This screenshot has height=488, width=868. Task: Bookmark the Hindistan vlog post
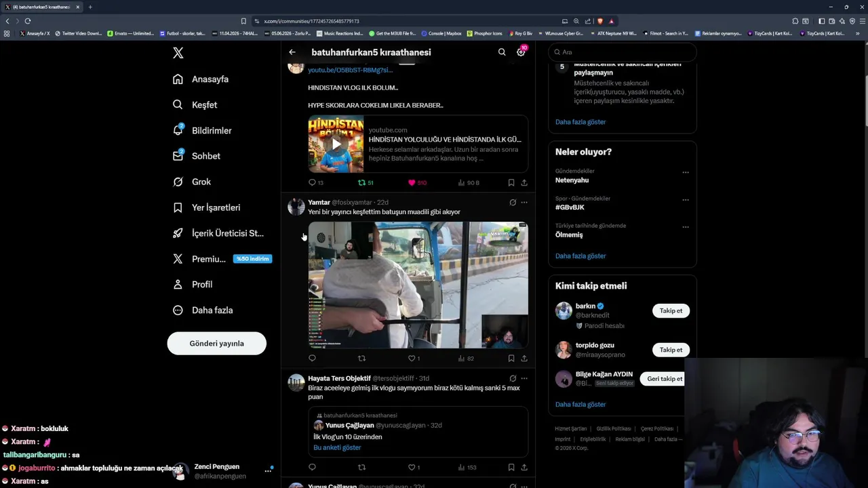tap(511, 182)
